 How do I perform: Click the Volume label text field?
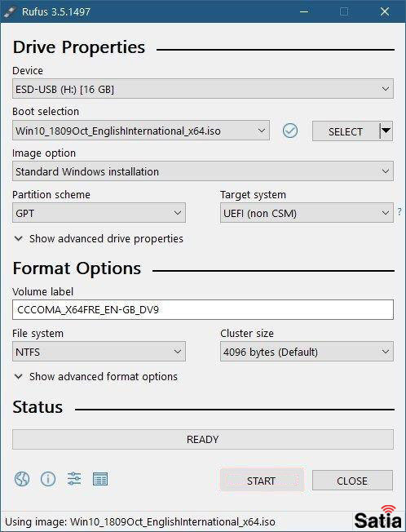pyautogui.click(x=203, y=309)
